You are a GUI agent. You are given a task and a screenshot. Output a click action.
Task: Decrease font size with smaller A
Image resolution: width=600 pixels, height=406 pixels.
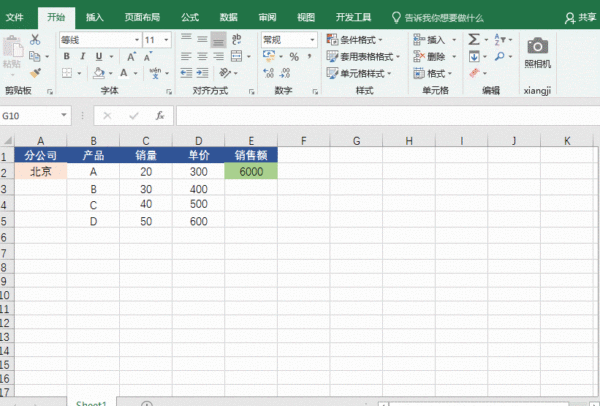(148, 57)
